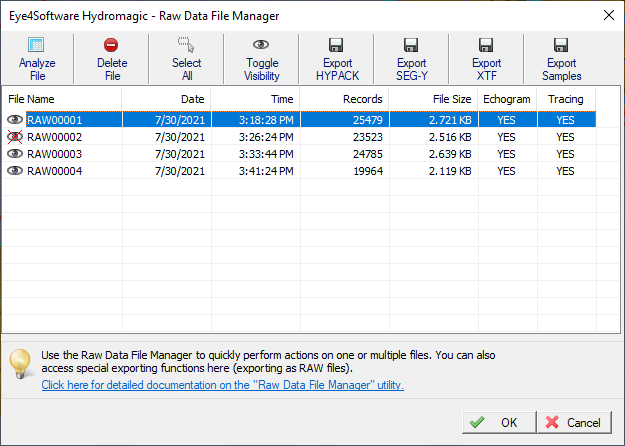The width and height of the screenshot is (625, 446).
Task: Select file name RAW00001
Action: coord(55,120)
